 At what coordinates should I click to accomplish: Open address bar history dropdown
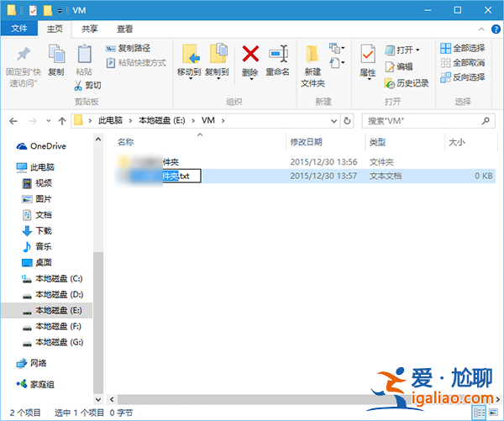[334, 121]
